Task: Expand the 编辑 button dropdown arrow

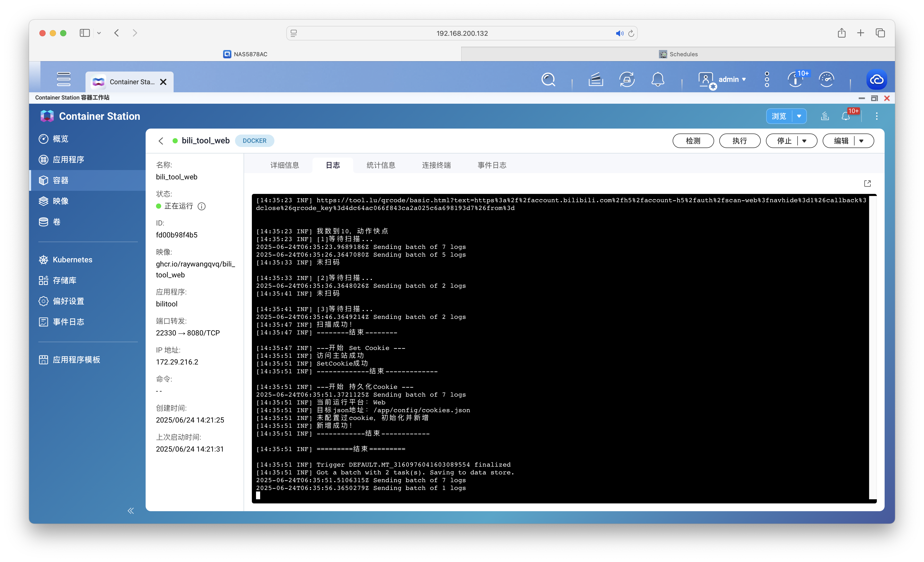Action: [861, 141]
